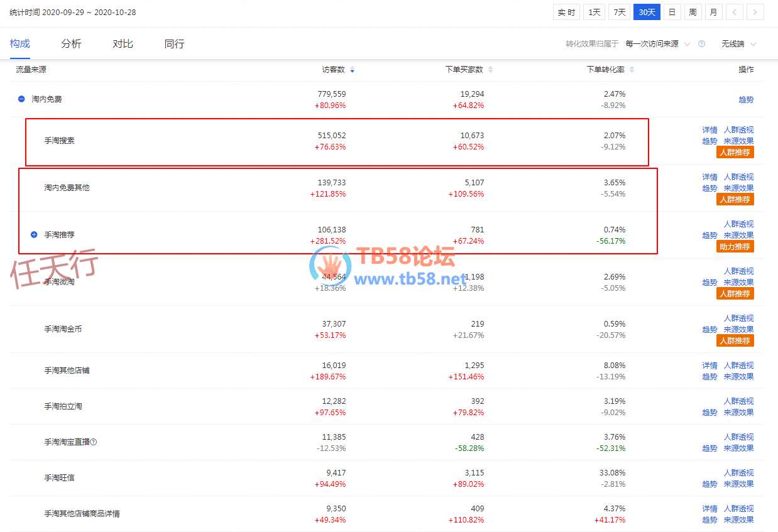Sort by 下单转化率 column sort icon

[x=631, y=70]
